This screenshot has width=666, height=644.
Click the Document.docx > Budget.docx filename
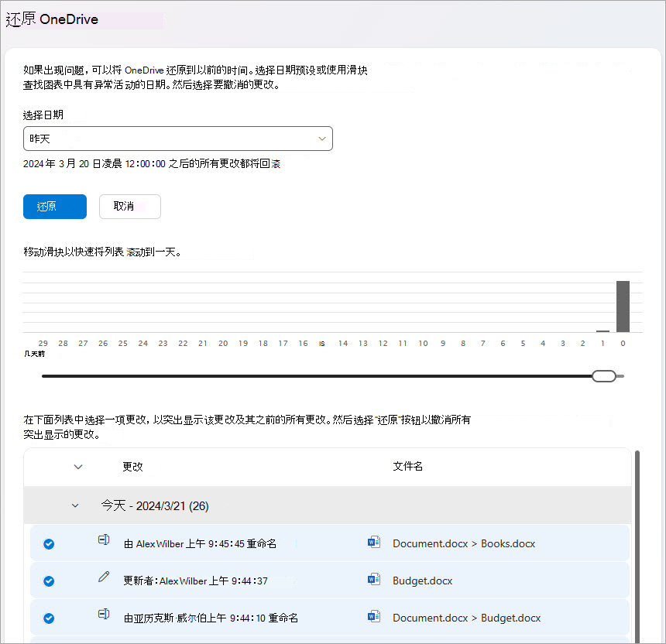tap(466, 618)
